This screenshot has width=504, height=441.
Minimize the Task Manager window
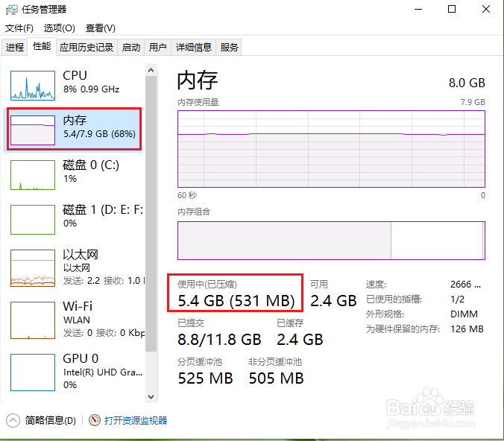418,10
